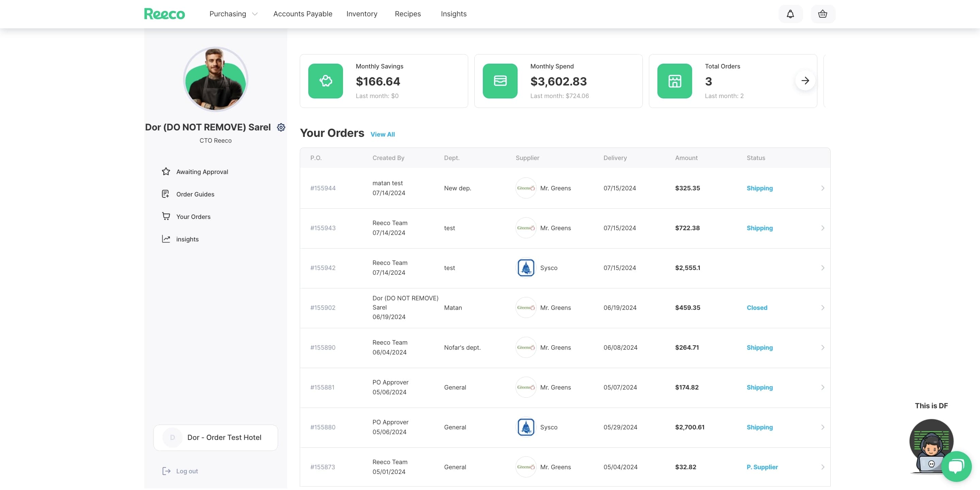Open Inventory in top navigation
Image resolution: width=980 pixels, height=490 pixels.
[x=361, y=14]
